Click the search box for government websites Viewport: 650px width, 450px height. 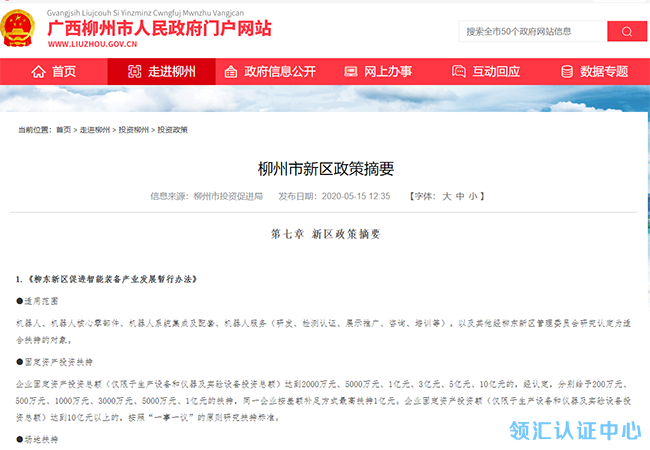[x=533, y=31]
